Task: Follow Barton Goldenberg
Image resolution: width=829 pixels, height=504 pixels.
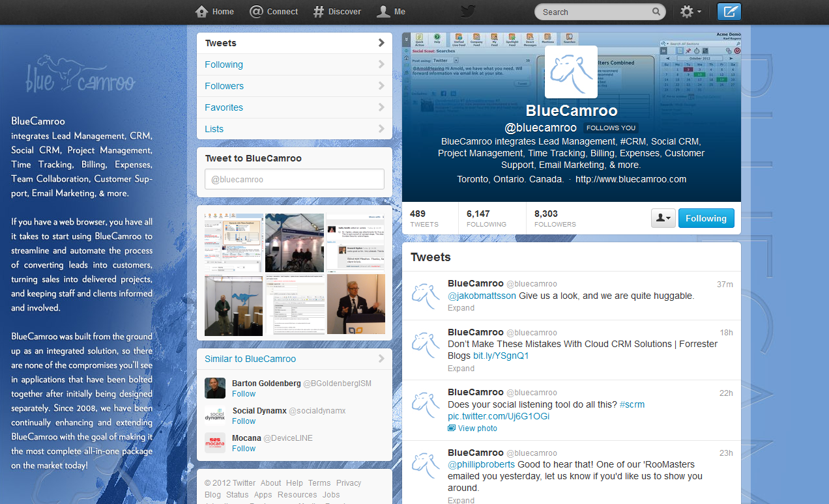Action: tap(244, 394)
